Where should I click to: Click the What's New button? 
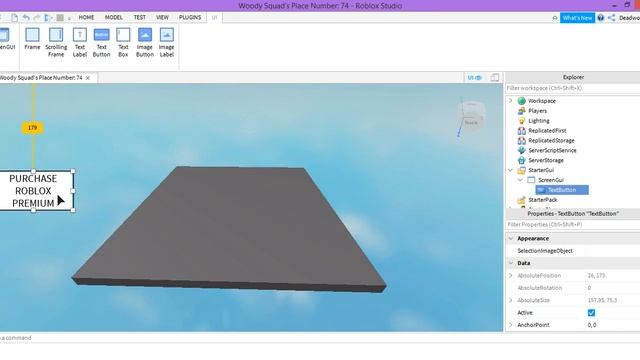(577, 18)
